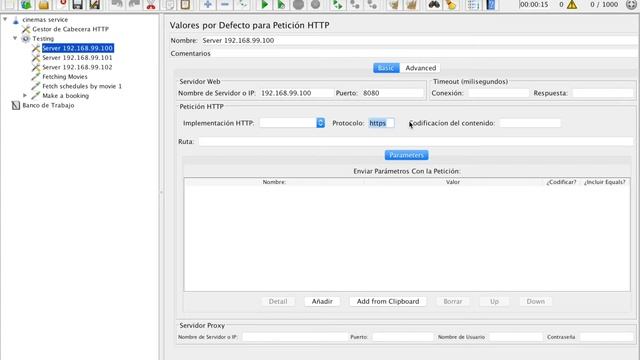Viewport: 640px width, 360px height.
Task: Click the New test plan icon
Action: pyautogui.click(x=9, y=4)
